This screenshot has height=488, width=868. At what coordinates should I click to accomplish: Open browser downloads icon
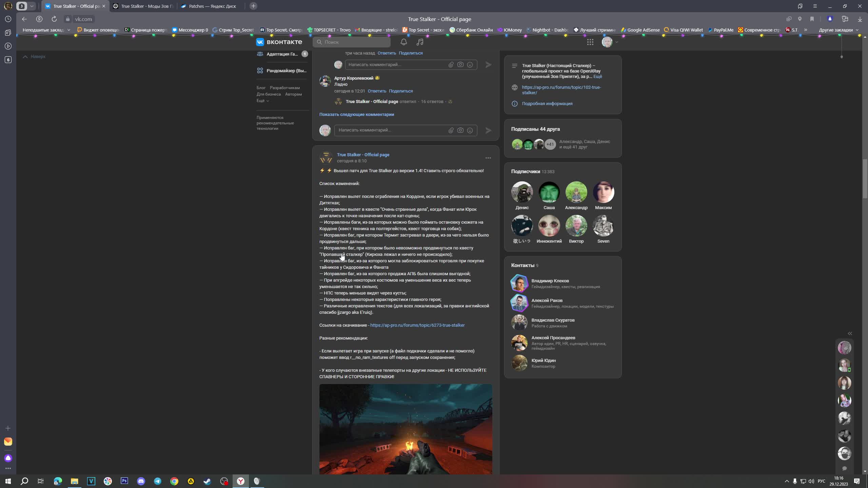coord(860,19)
